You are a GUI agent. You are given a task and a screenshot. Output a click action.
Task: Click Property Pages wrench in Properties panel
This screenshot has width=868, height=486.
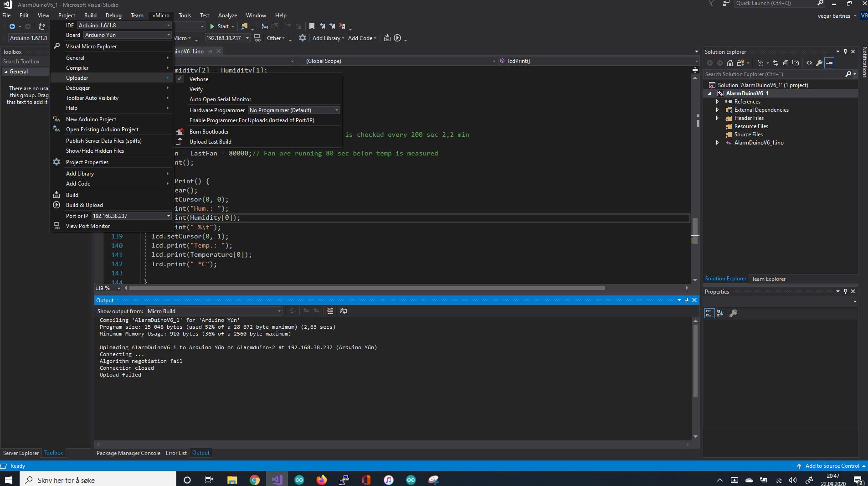733,313
